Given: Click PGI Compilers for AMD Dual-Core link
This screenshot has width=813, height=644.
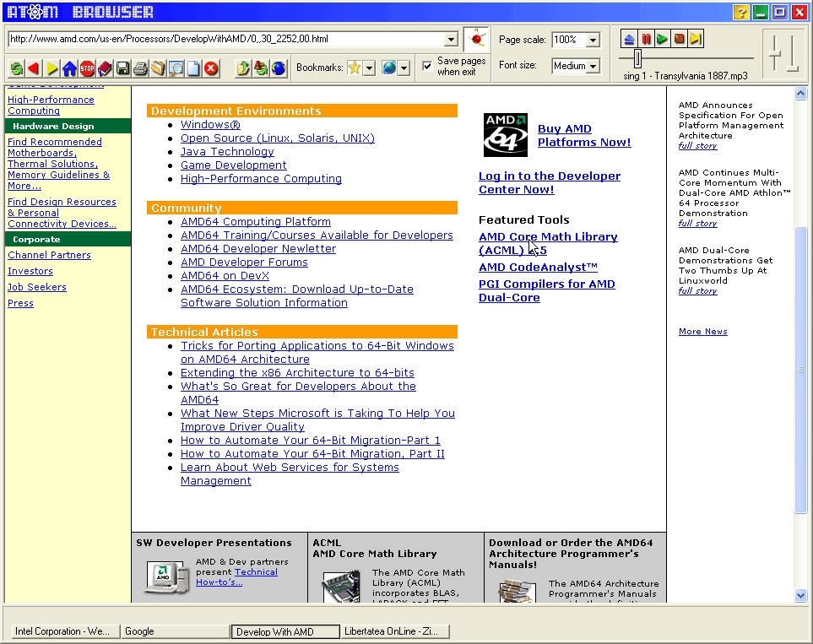Looking at the screenshot, I should pos(547,291).
